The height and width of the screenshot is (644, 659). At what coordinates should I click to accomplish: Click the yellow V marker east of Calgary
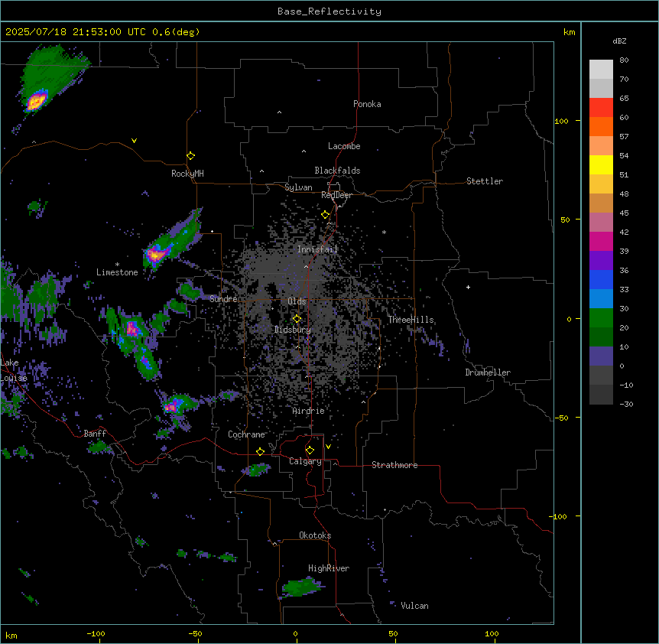pyautogui.click(x=328, y=447)
